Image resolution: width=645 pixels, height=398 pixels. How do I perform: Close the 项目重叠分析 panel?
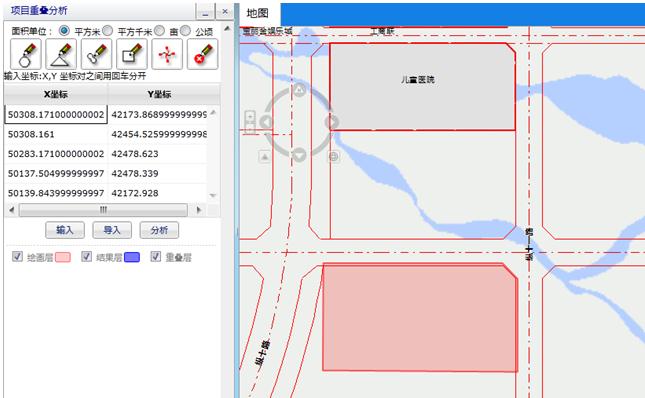pyautogui.click(x=225, y=12)
